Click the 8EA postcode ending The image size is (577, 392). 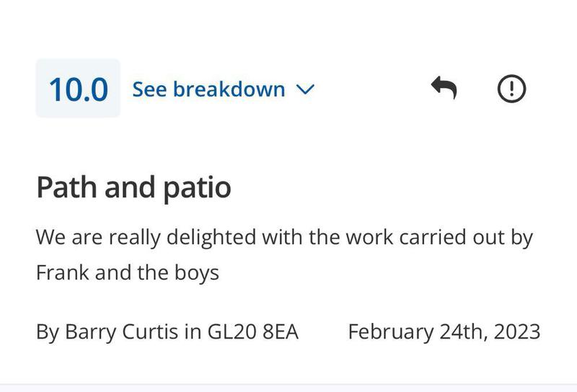tap(281, 331)
